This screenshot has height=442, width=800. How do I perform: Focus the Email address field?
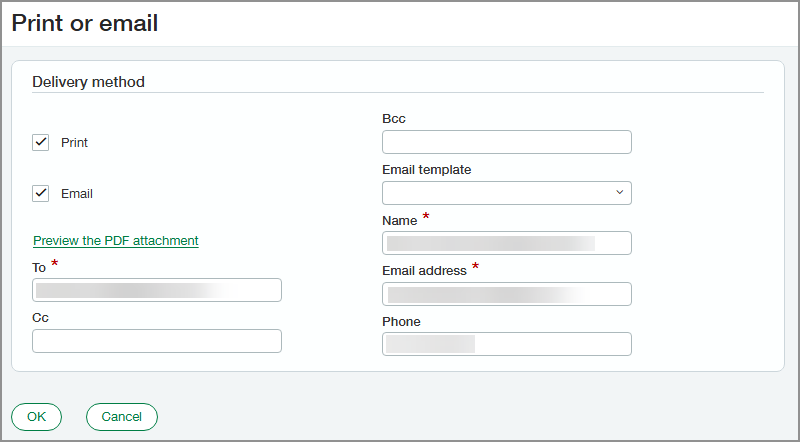506,294
